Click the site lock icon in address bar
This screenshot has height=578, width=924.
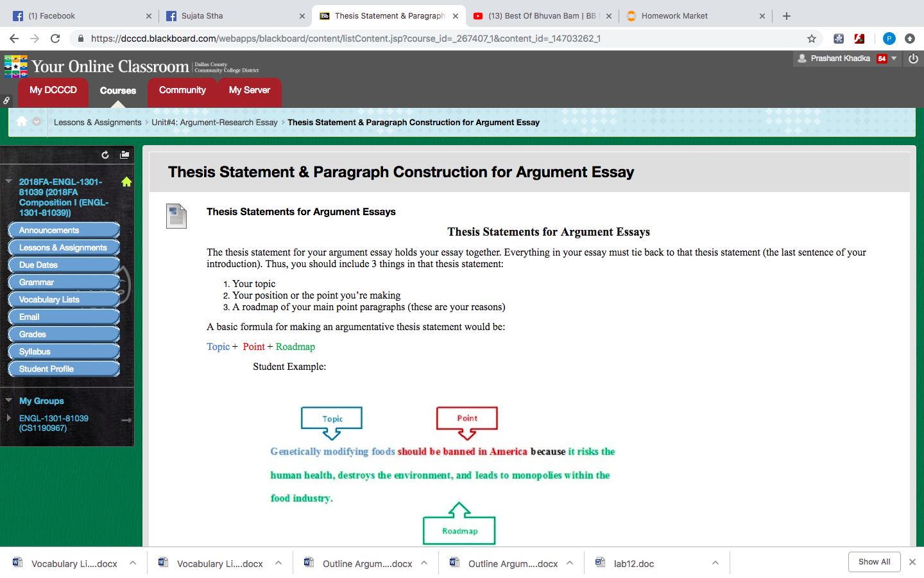[80, 39]
